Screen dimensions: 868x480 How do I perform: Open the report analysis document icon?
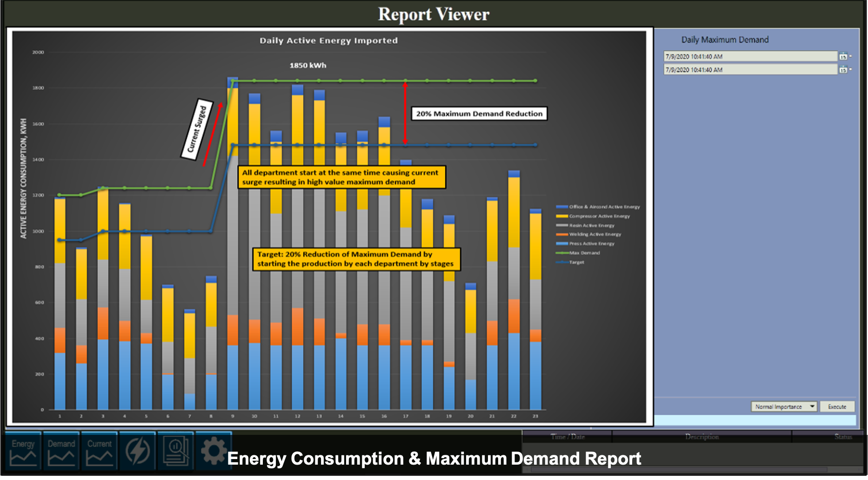coord(175,450)
